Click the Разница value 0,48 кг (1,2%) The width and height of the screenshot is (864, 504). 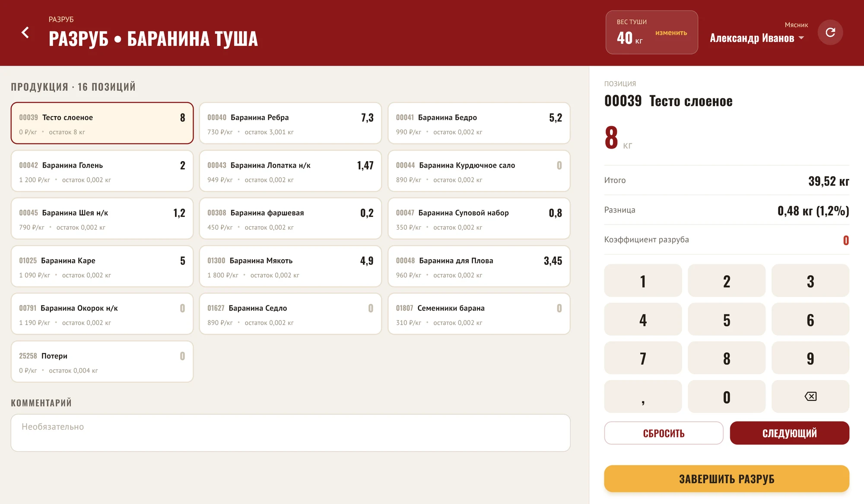click(x=813, y=211)
